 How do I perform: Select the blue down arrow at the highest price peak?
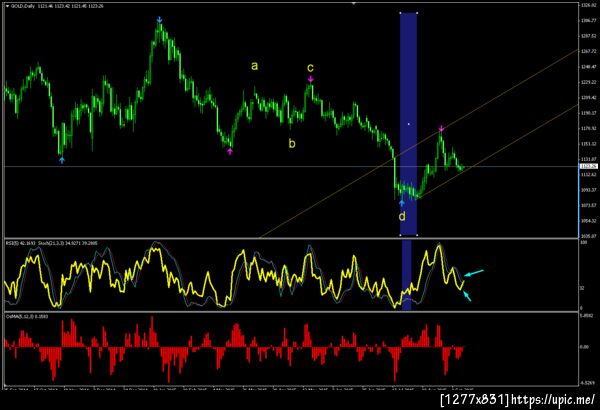(x=160, y=20)
